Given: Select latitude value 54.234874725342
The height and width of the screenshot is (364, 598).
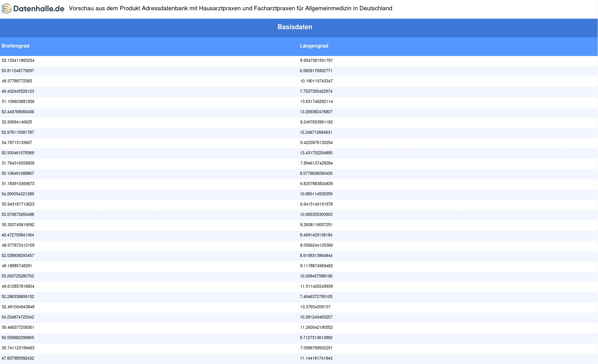Looking at the screenshot, I should tap(18, 317).
